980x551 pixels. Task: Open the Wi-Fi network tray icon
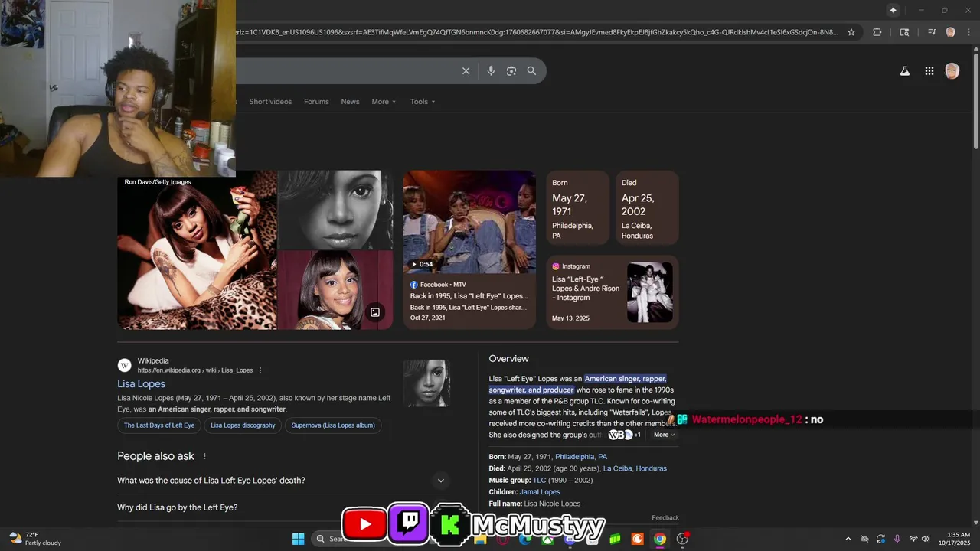pyautogui.click(x=913, y=539)
